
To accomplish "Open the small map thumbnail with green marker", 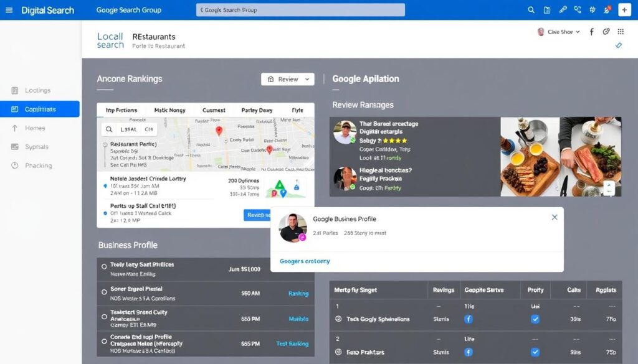I will click(284, 188).
